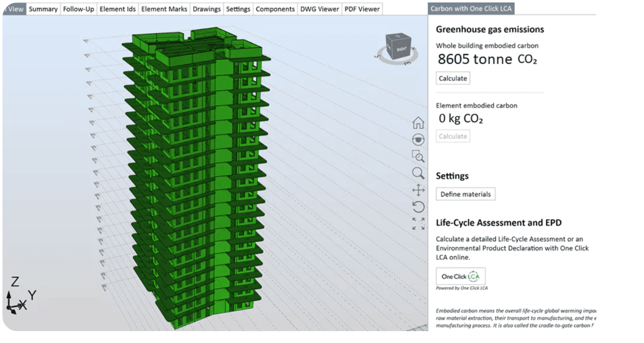Open the Drawings tab
Screen dimensions: 644x343
(x=207, y=9)
